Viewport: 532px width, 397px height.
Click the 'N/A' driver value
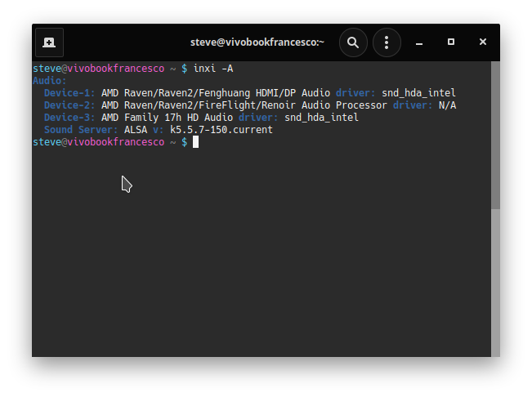447,105
